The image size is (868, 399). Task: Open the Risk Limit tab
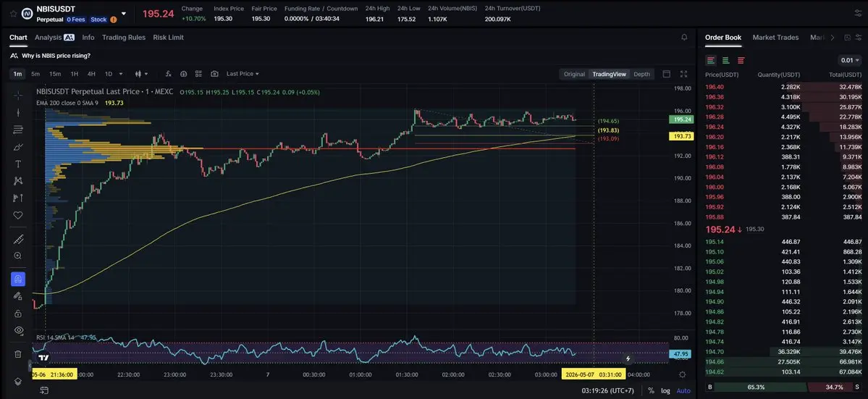(168, 37)
